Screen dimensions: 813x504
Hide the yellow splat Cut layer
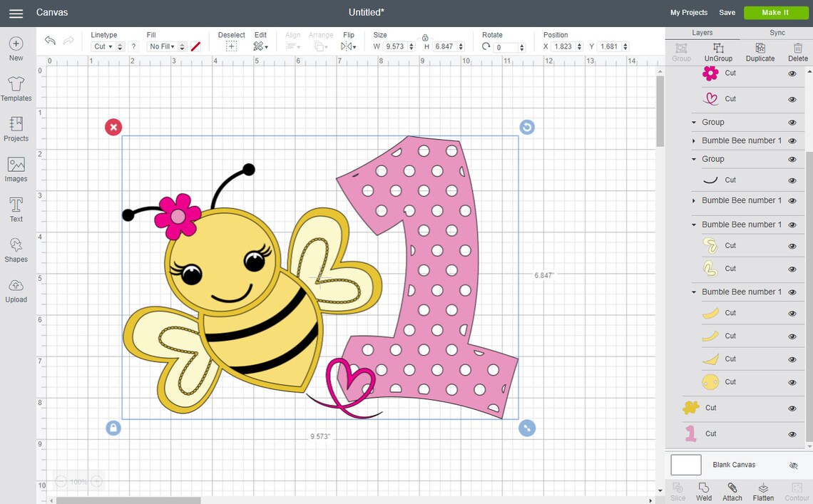tap(792, 408)
